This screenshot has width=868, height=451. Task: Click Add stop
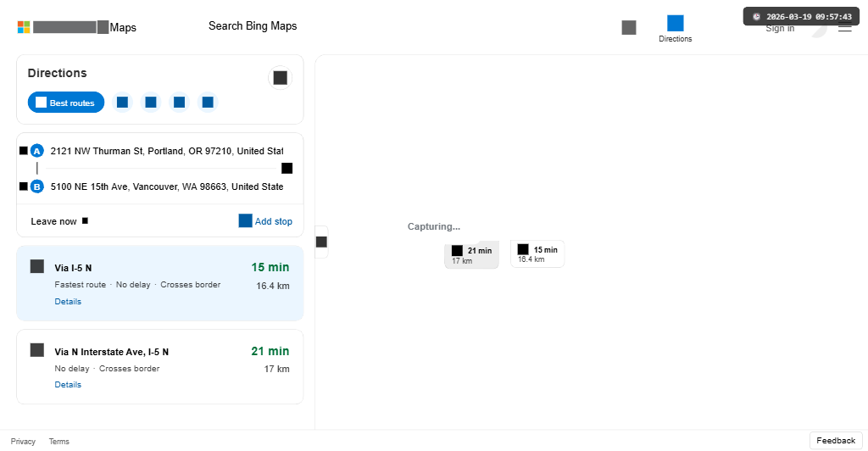[x=265, y=221]
